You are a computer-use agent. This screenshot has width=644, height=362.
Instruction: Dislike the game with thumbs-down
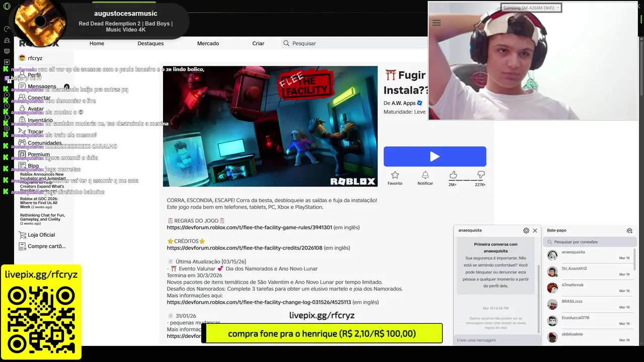[x=481, y=175]
